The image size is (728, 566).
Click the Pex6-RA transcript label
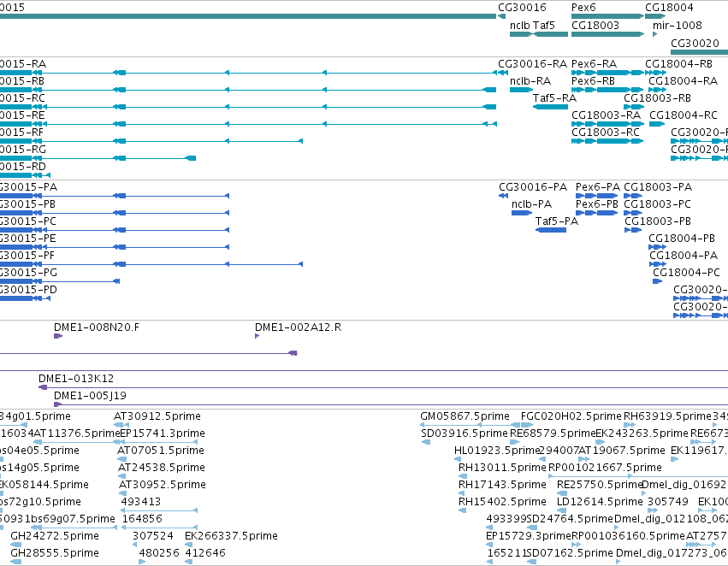tap(594, 63)
